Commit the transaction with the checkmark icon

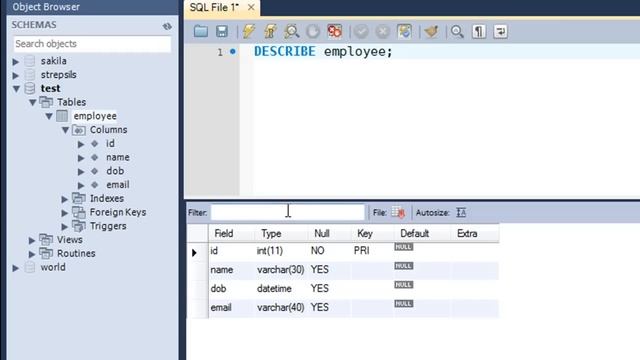click(361, 31)
